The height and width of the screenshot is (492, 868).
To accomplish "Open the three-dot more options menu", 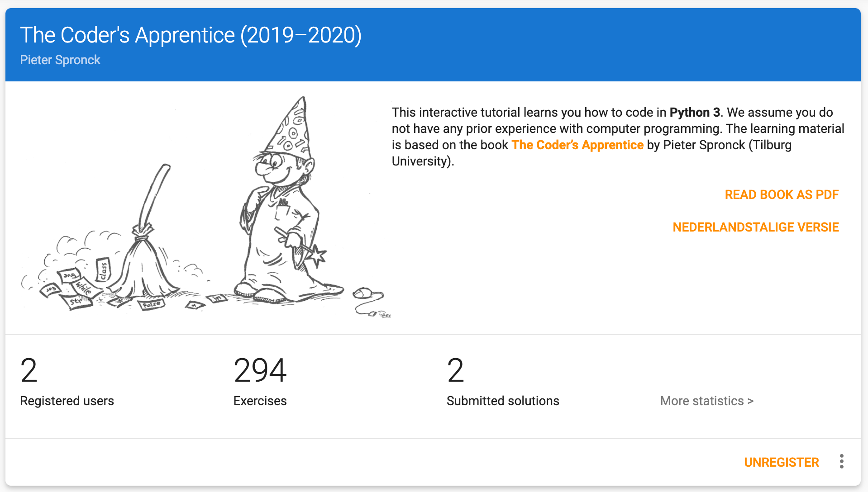I will [841, 462].
